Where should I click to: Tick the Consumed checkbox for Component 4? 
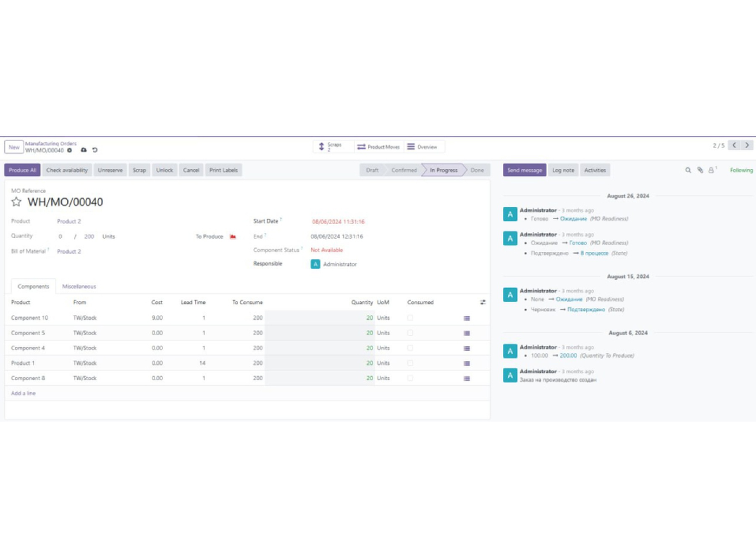point(410,348)
